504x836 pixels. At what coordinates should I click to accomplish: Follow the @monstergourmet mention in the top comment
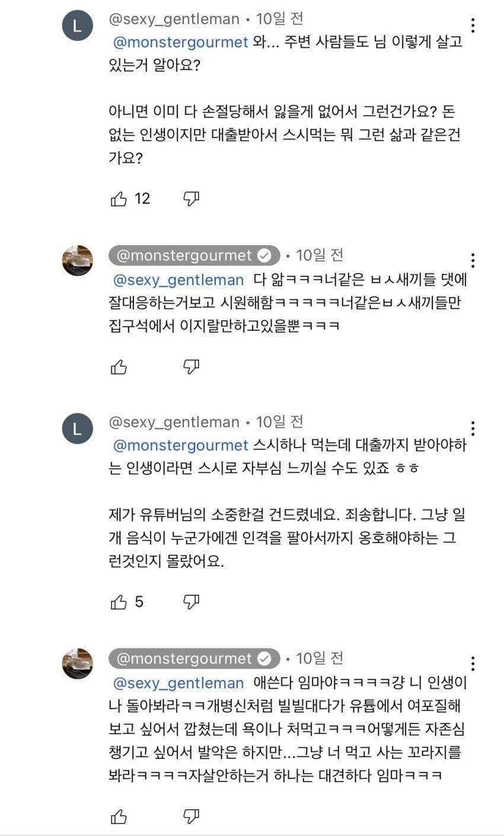[x=180, y=43]
